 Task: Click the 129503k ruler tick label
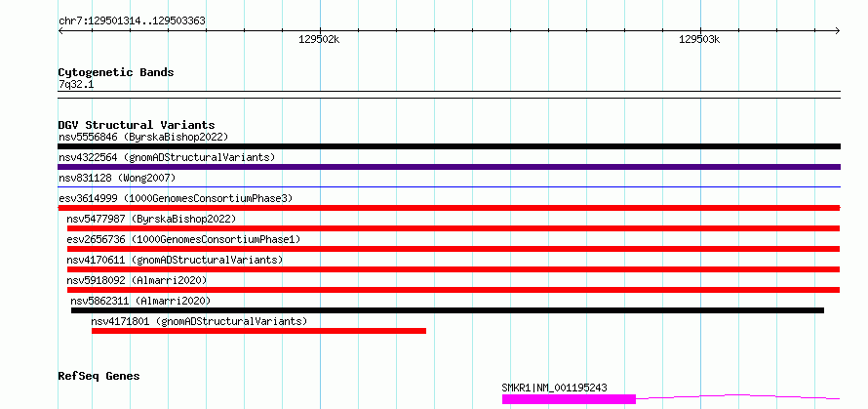point(699,39)
